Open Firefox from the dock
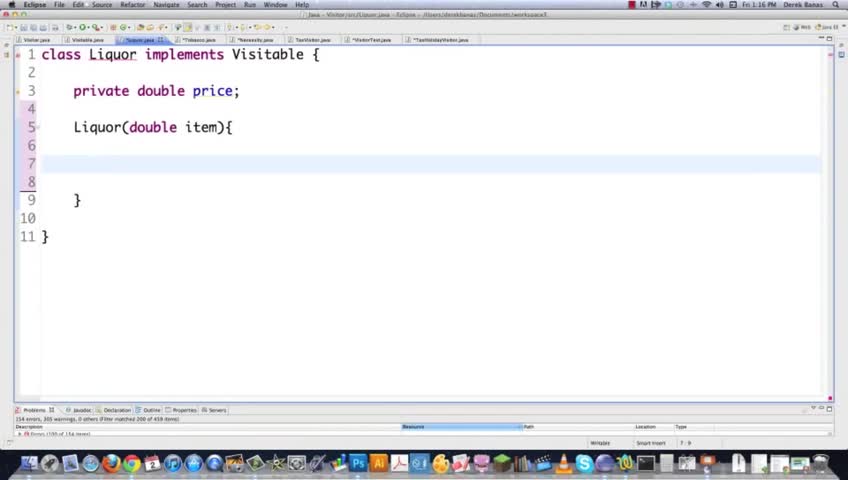Screen dimensions: 848x480 111,463
